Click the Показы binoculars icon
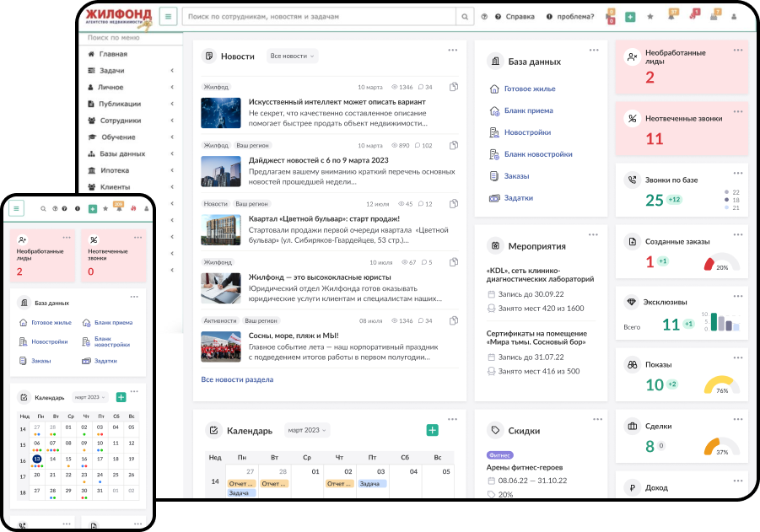760x532 pixels. click(x=632, y=365)
